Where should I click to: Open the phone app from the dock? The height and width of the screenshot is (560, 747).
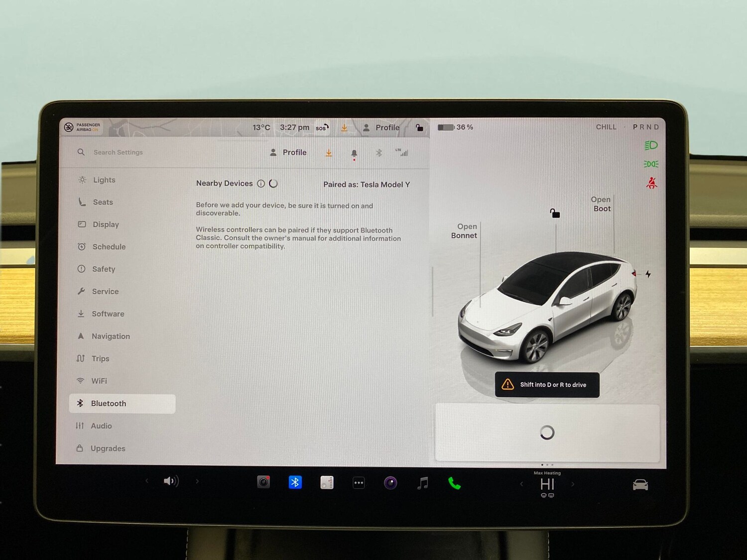455,481
